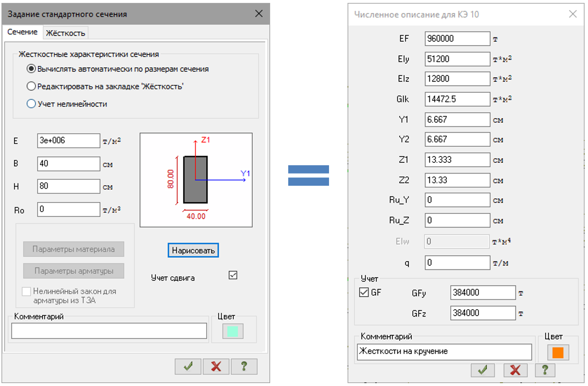Confirm the numerical description dialog with green checkmark
Viewport: 588px width, 386px height.
coord(483,370)
